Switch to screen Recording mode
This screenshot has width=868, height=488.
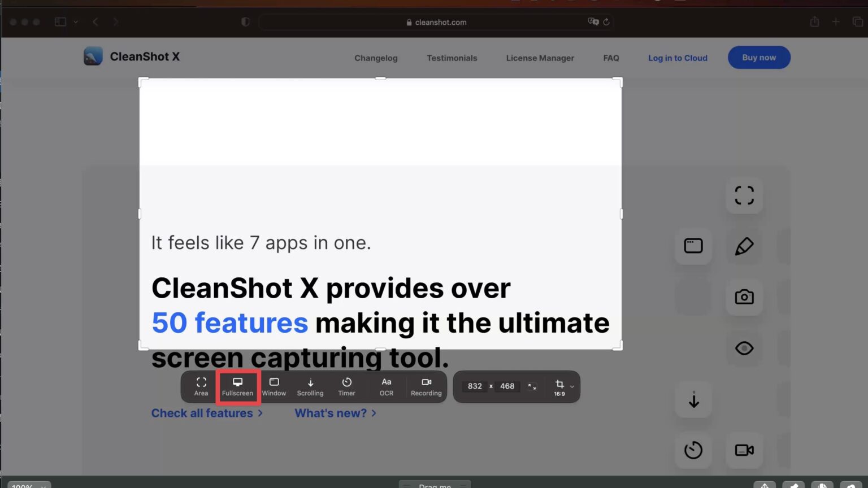click(426, 386)
